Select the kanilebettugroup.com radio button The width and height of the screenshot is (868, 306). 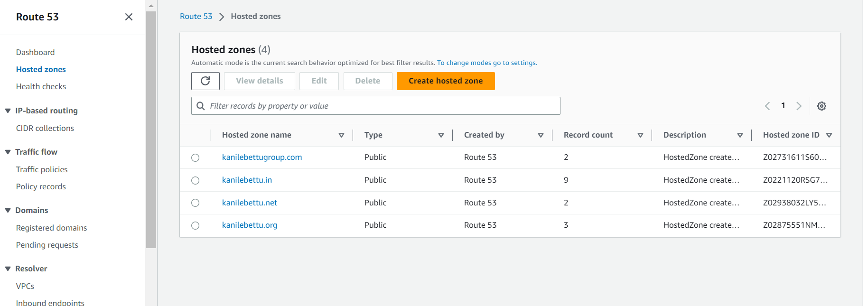pos(195,158)
